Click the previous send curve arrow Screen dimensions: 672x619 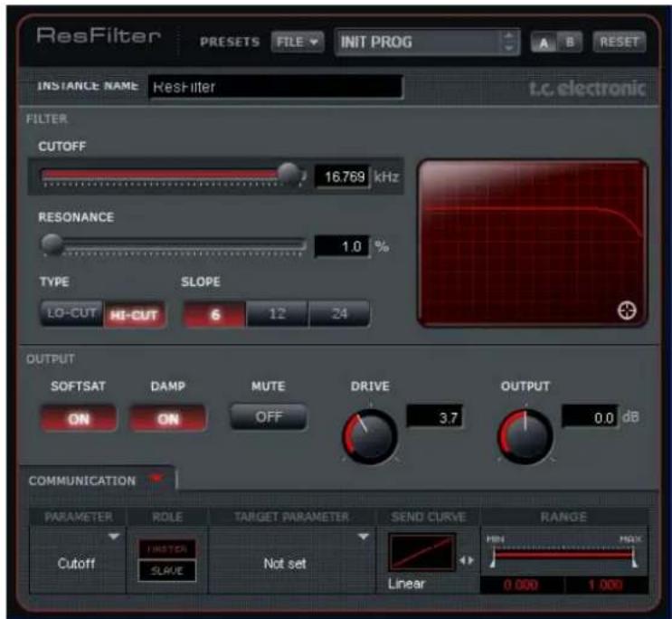pyautogui.click(x=462, y=560)
